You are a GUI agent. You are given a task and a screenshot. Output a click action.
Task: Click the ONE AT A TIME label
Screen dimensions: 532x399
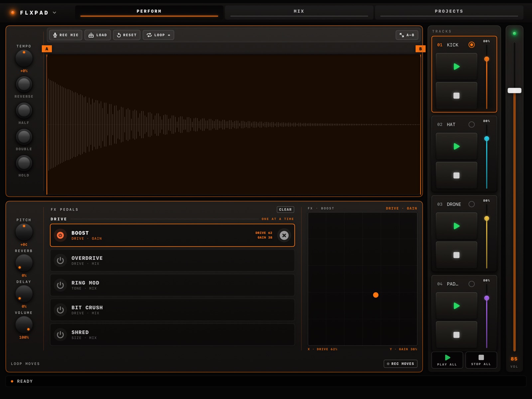coord(278,219)
